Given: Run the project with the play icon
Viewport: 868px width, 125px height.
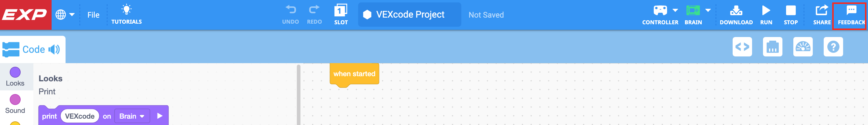Looking at the screenshot, I should 766,11.
